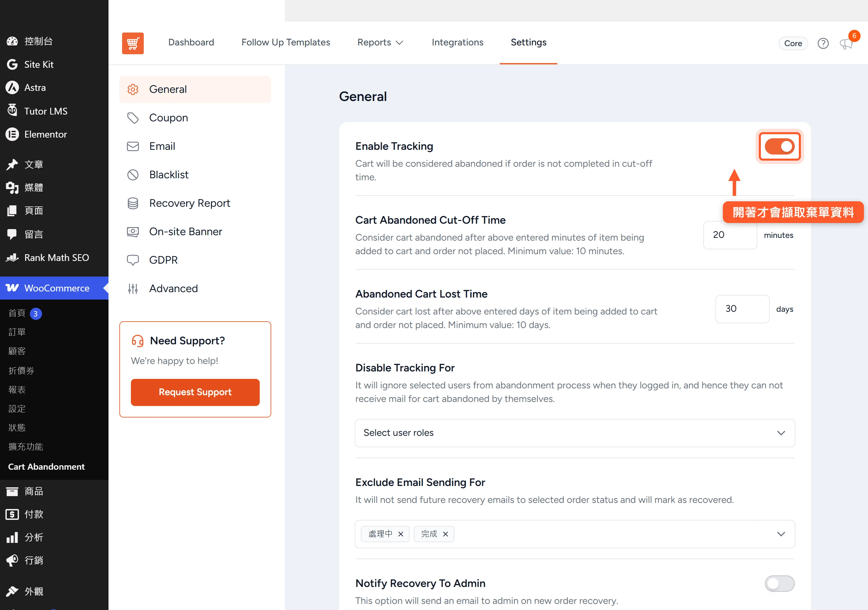This screenshot has width=868, height=610.
Task: Click the 文章 pin icon
Action: click(12, 164)
